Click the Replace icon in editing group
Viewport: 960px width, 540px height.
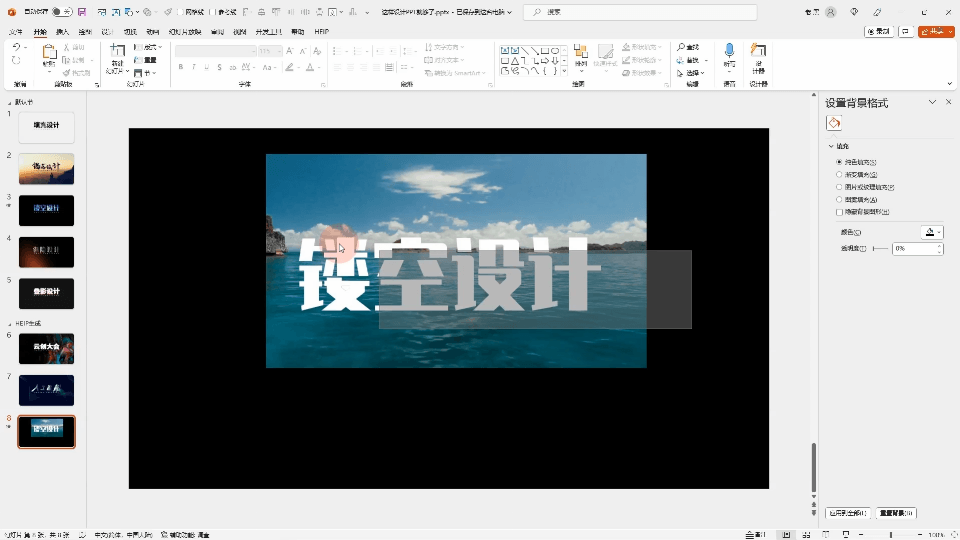pos(681,60)
